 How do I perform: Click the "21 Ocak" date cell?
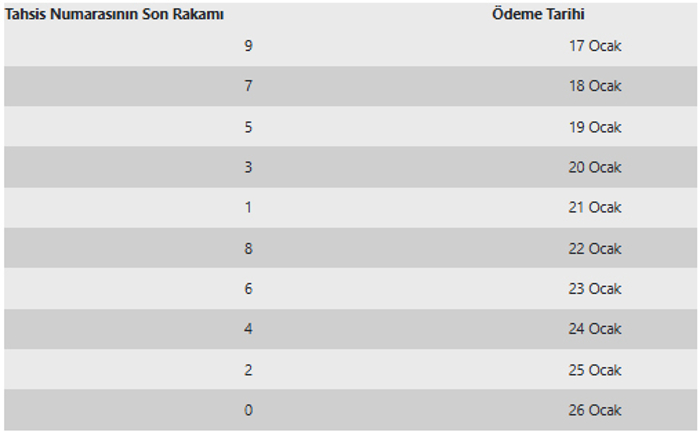(595, 207)
